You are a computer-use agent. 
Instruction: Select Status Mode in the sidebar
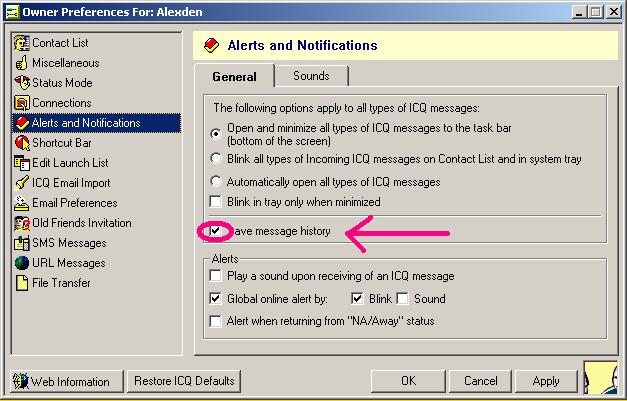(62, 83)
